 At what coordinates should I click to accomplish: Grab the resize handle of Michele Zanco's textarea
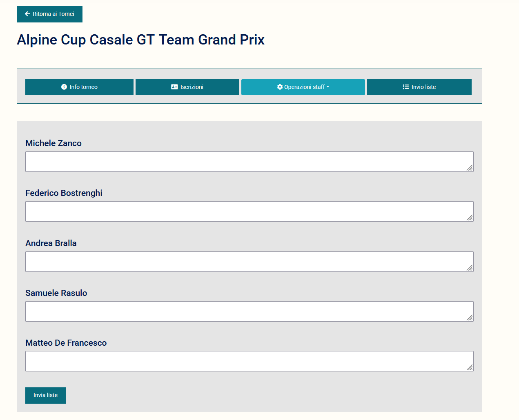coord(470,168)
